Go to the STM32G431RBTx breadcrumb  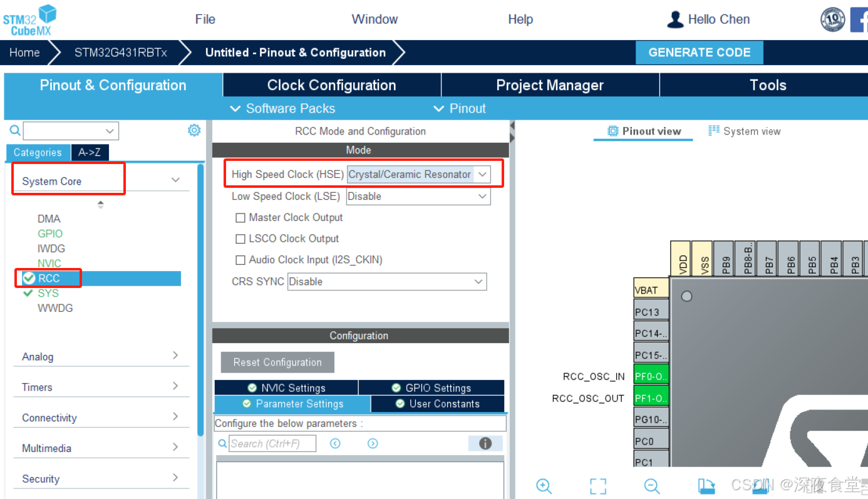click(x=121, y=53)
